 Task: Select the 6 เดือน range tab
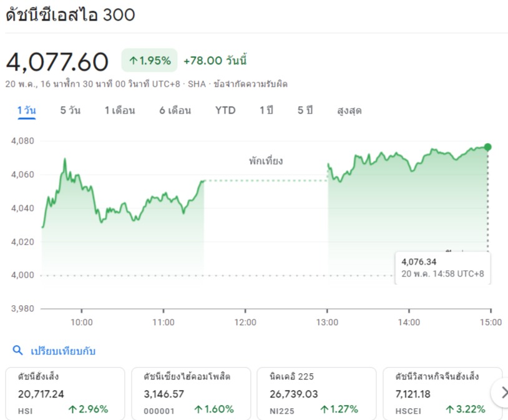point(175,110)
